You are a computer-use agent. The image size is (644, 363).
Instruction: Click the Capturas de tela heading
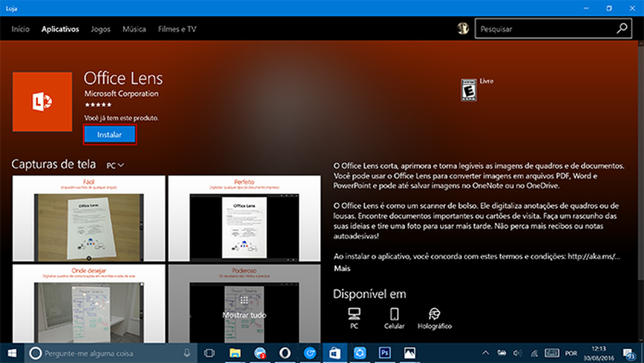54,164
